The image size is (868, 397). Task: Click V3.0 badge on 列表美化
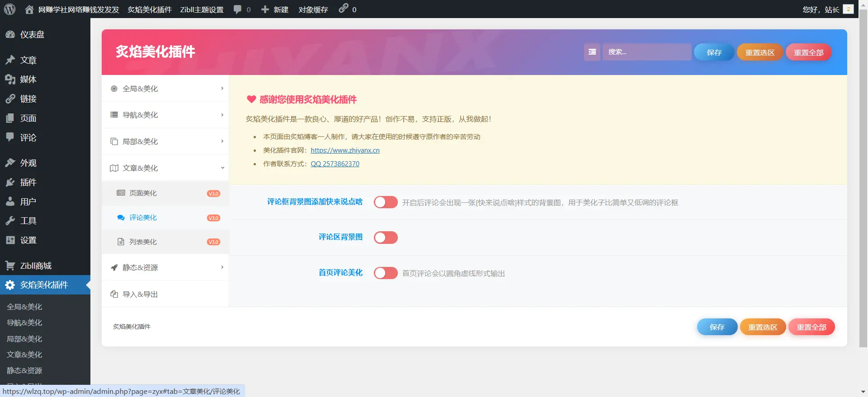pyautogui.click(x=213, y=242)
